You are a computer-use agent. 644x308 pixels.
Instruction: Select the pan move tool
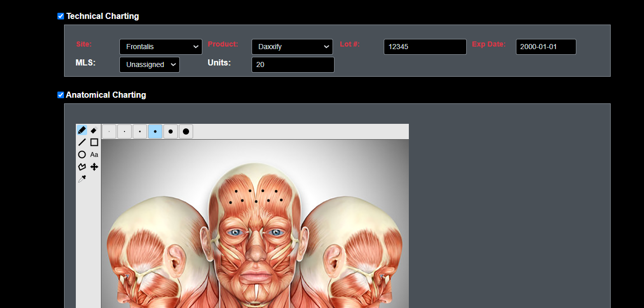[94, 167]
